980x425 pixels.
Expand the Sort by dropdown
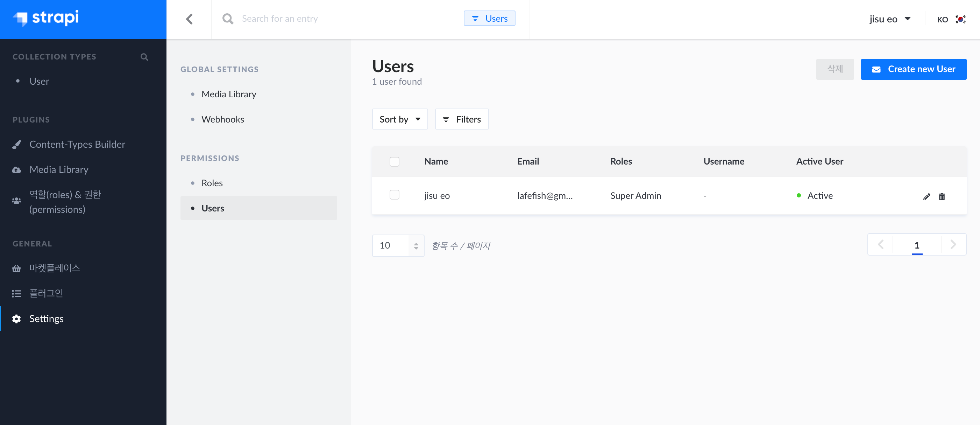[399, 119]
